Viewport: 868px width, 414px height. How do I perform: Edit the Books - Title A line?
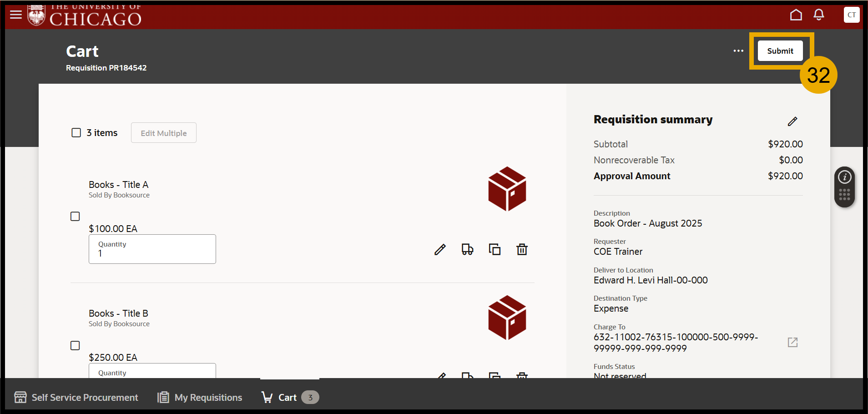tap(440, 249)
